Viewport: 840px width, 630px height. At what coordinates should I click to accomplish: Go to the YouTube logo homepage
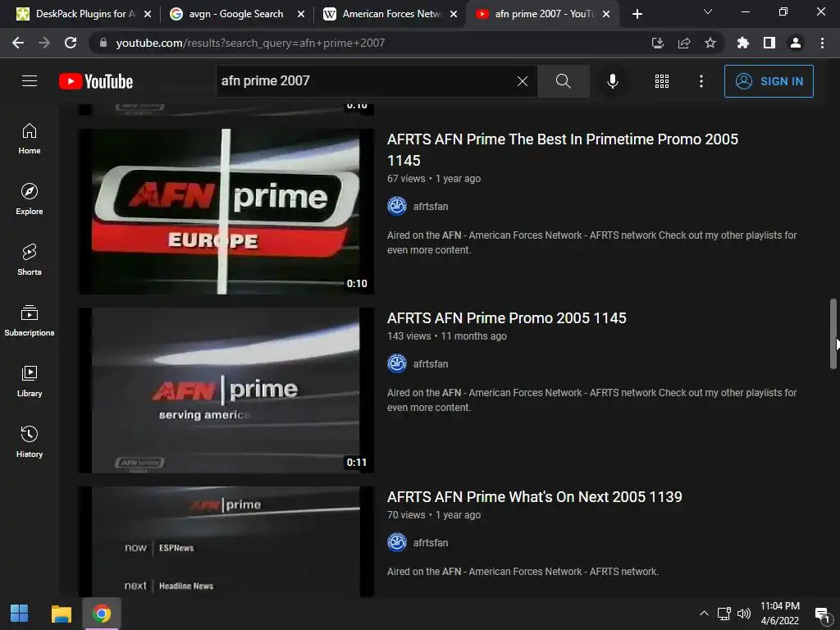[96, 81]
